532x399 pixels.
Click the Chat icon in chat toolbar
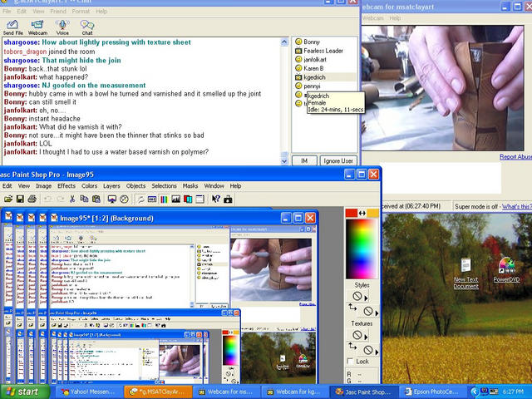(x=87, y=27)
